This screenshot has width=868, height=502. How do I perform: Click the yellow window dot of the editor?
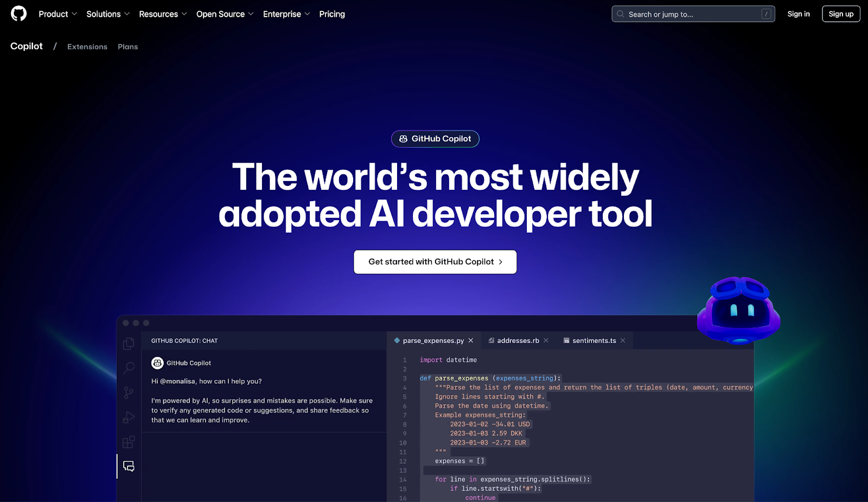coord(136,323)
